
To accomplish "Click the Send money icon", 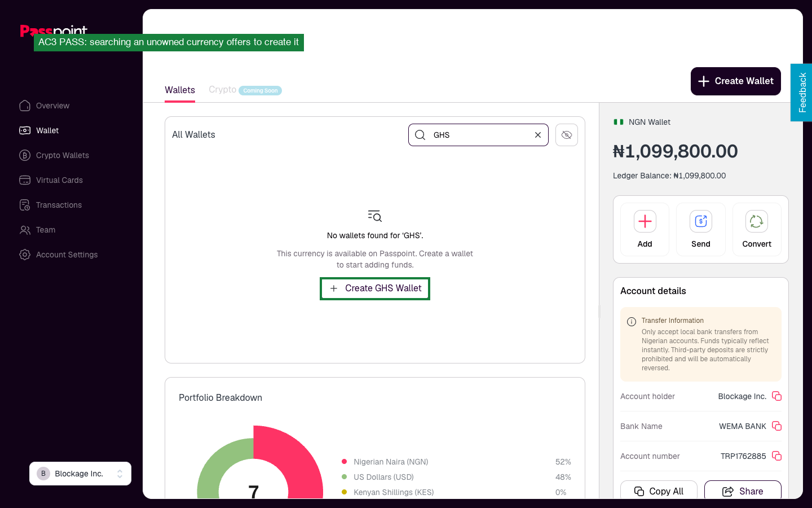I will pos(701,221).
